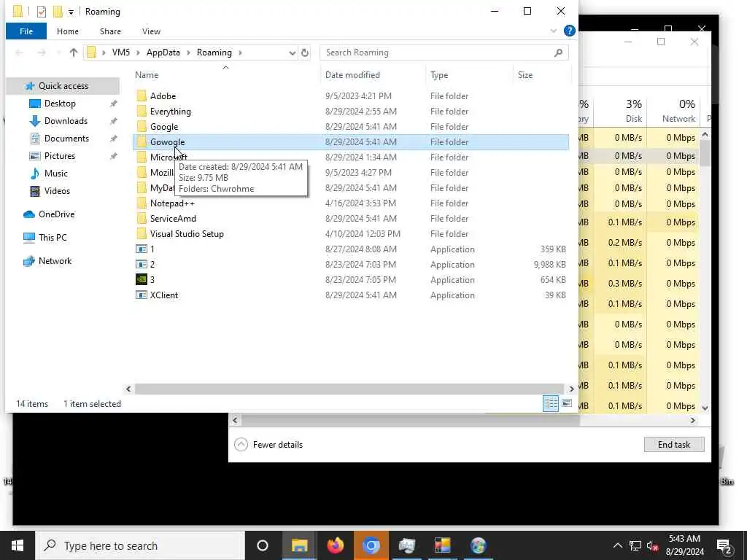Click the network tray icon

pos(635,545)
